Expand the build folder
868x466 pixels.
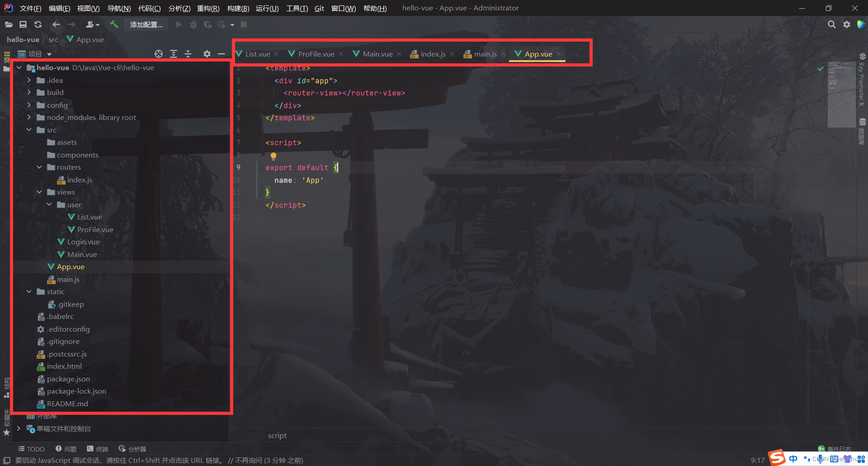[29, 92]
